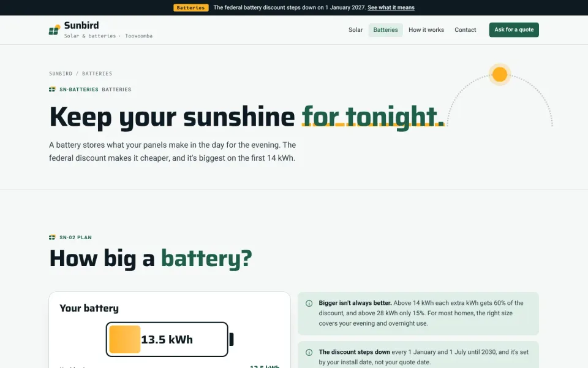Open the How it works page

tap(426, 29)
